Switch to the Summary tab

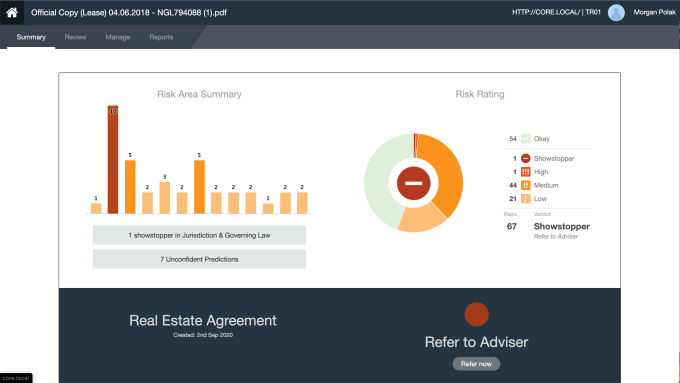point(31,37)
